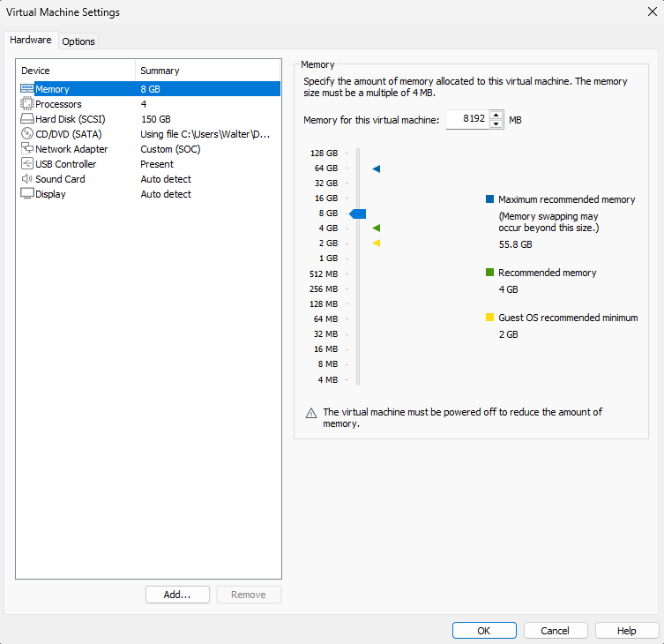Image resolution: width=664 pixels, height=644 pixels.
Task: Click the memory slider thumb at 8 GB
Action: pos(357,213)
